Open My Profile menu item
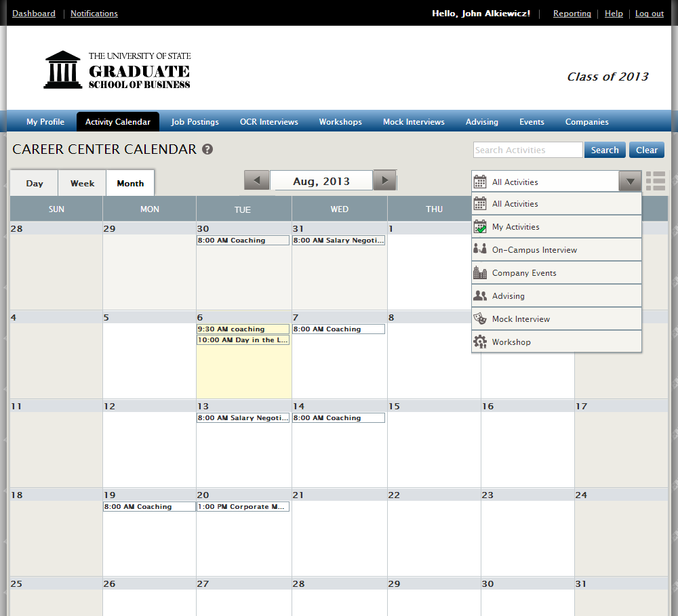 coord(45,122)
